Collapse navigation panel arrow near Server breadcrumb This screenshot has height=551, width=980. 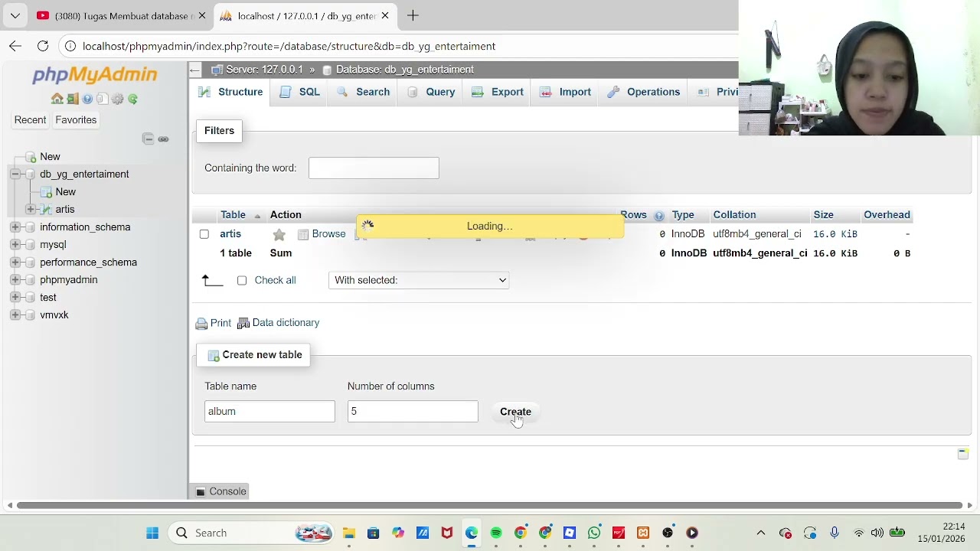tap(195, 70)
